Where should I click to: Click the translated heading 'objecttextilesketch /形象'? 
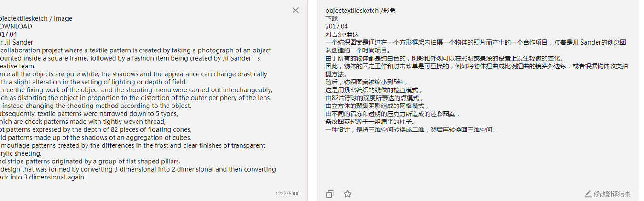(x=360, y=11)
